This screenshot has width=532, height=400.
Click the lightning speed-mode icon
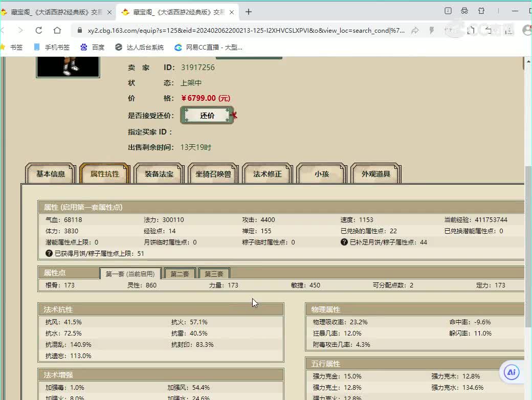coord(432,31)
